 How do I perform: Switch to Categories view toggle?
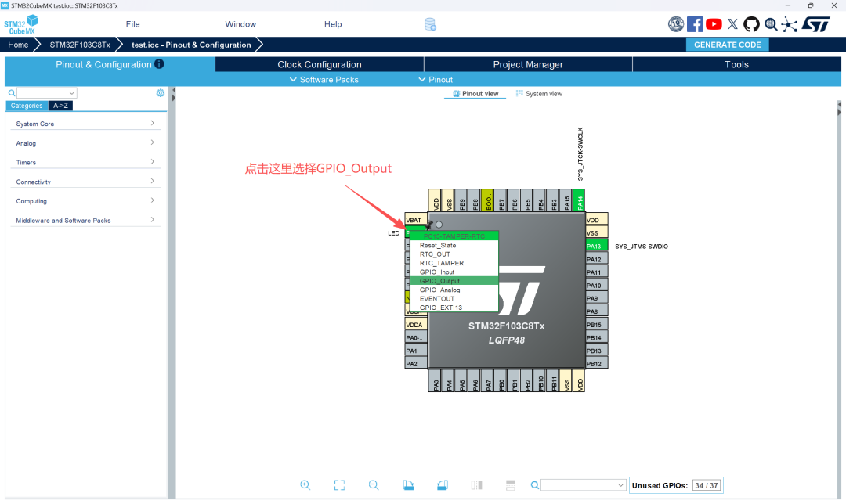point(27,106)
